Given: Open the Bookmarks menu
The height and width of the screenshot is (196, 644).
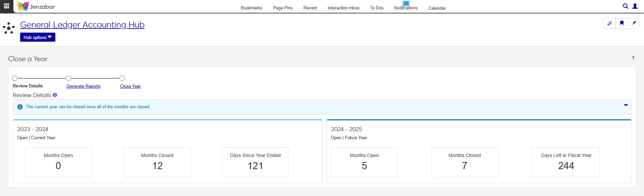Looking at the screenshot, I should pos(251,8).
